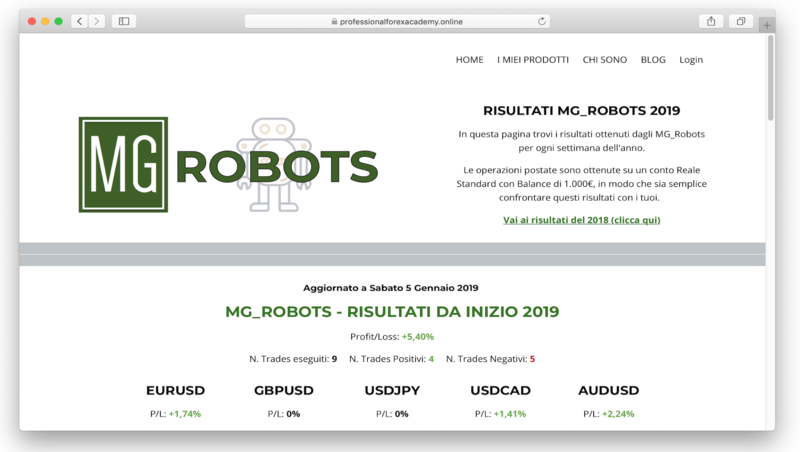The width and height of the screenshot is (800, 452).
Task: Click the USDCAD heading
Action: pos(501,390)
